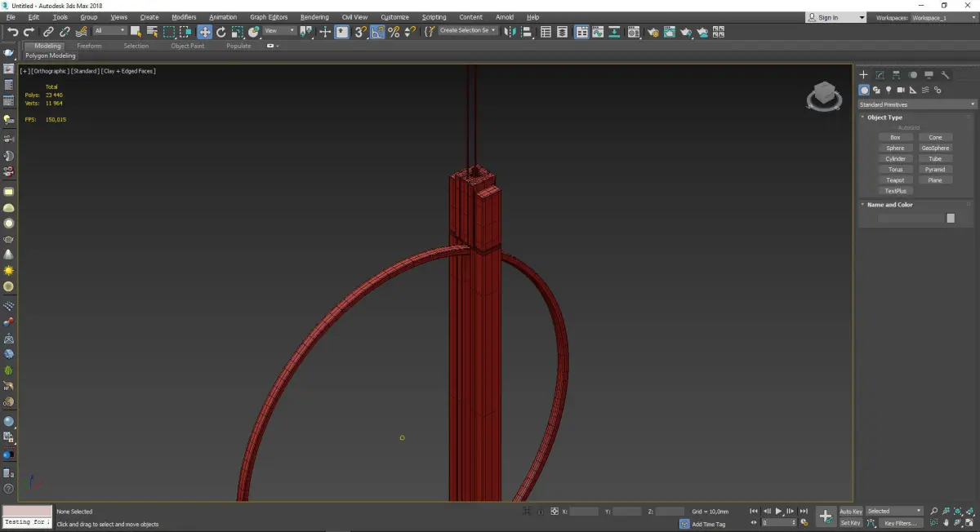Toggle the Set Key mode
This screenshot has height=532, width=980.
(851, 523)
